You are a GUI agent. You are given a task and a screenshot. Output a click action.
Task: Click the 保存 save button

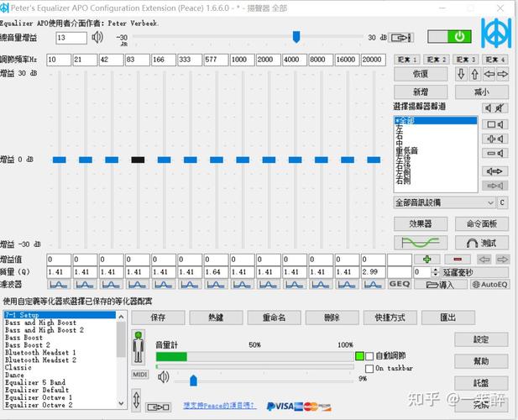[158, 318]
